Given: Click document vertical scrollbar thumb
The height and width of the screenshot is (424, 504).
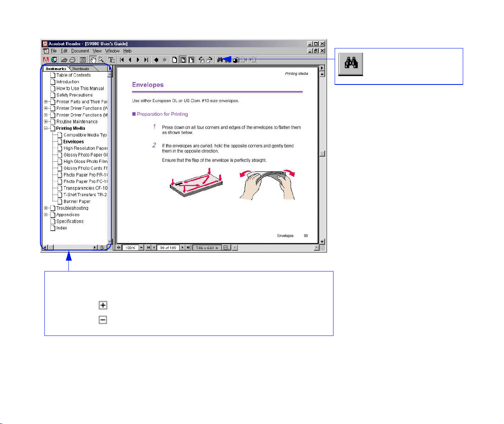Looking at the screenshot, I should click(x=322, y=154).
